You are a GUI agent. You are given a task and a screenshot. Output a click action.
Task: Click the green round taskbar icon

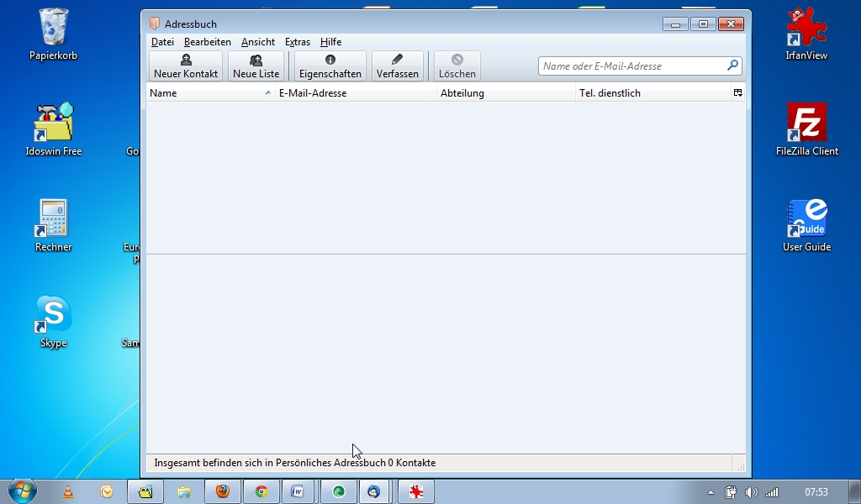coord(339,491)
